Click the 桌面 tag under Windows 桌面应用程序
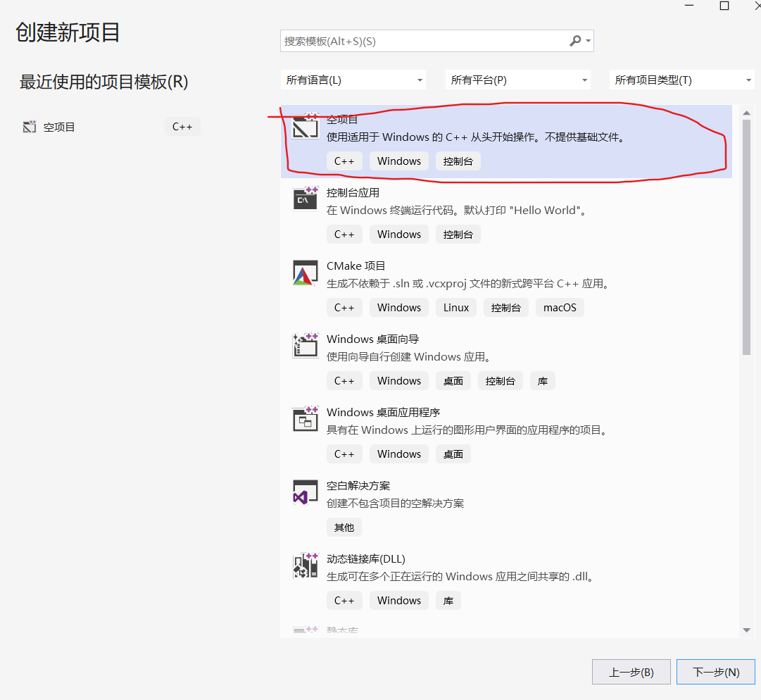The image size is (761, 700). click(x=453, y=454)
